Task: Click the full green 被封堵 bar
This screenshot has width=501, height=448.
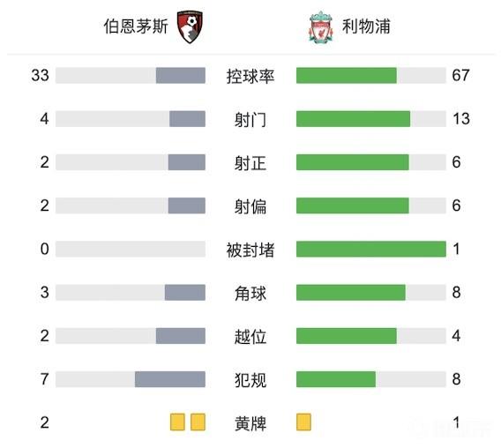Action: tap(371, 249)
